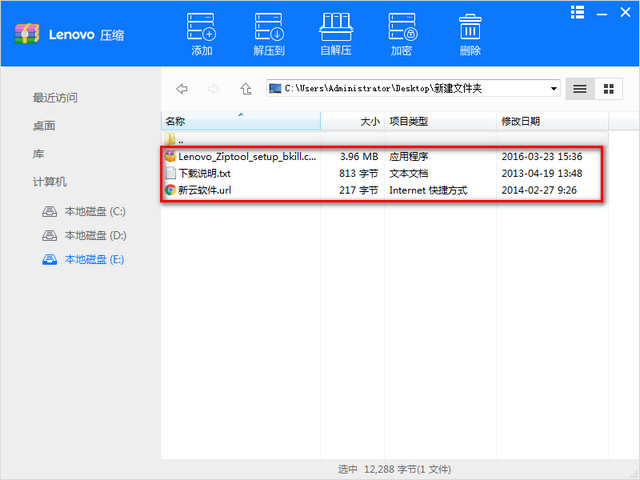640x480 pixels.
Task: Click the 3.96 MB size cell
Action: click(x=359, y=157)
